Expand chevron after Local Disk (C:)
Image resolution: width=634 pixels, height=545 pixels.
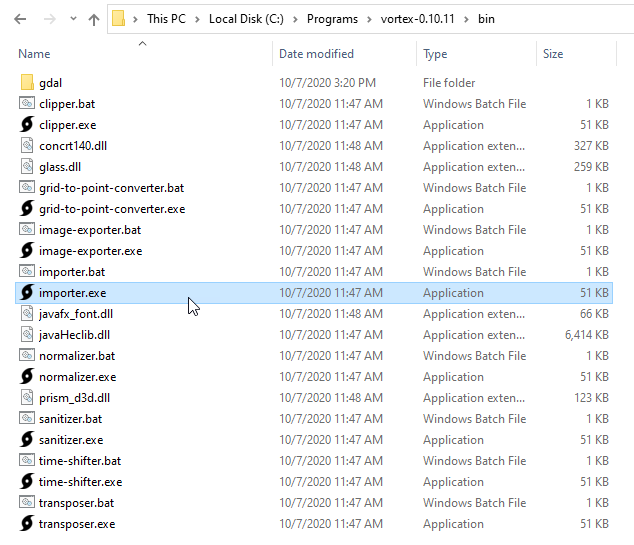click(x=295, y=19)
